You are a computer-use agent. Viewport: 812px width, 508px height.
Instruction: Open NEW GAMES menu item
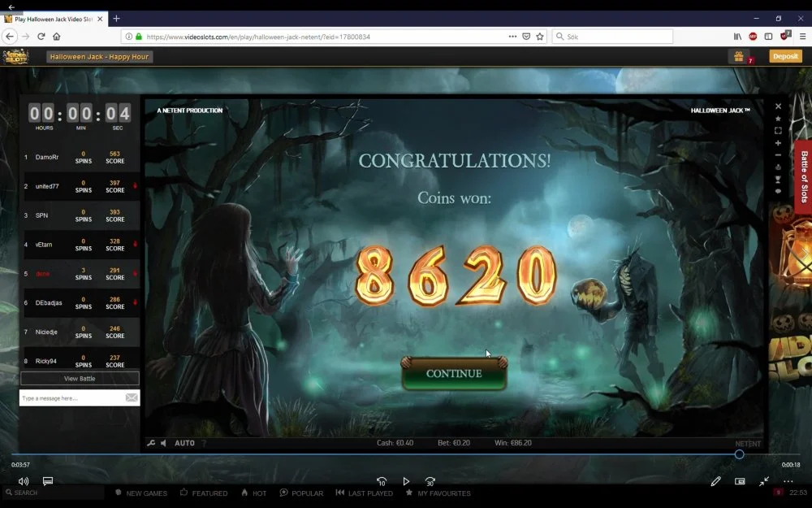tap(140, 493)
